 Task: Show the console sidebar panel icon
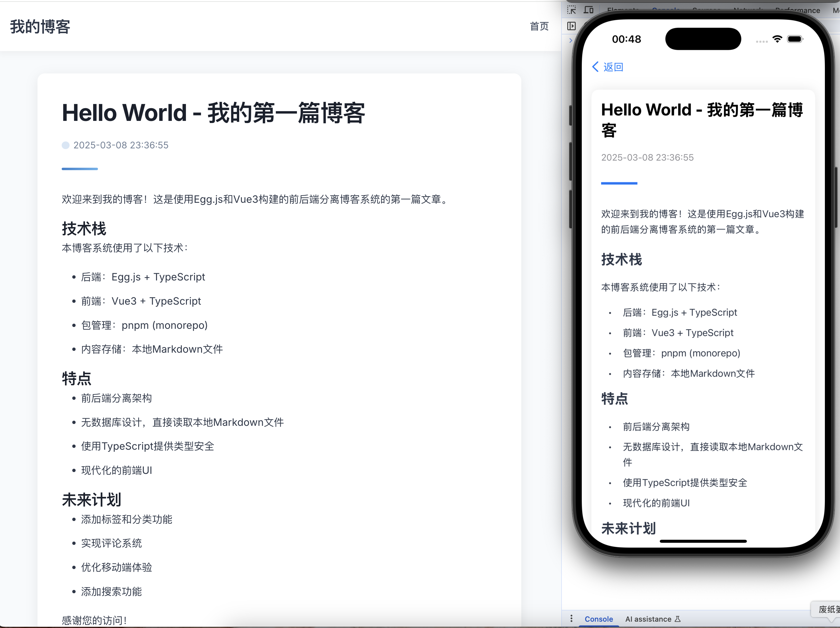coord(571,26)
